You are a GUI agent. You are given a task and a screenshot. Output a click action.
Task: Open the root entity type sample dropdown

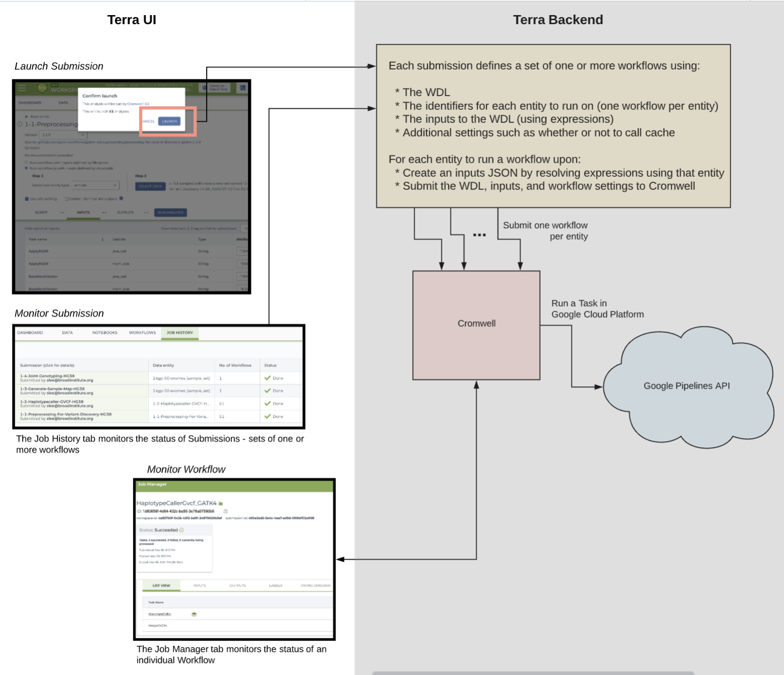pyautogui.click(x=96, y=185)
